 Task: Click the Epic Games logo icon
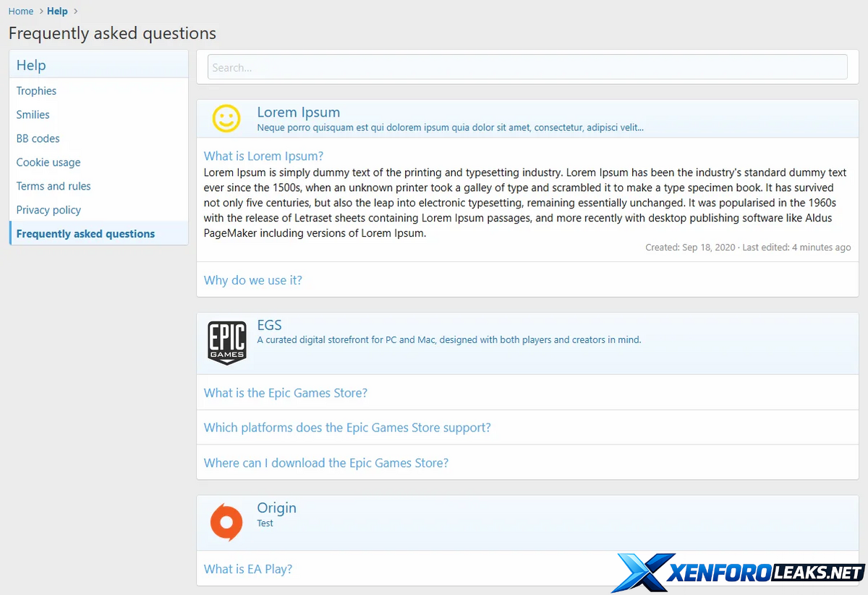pos(227,343)
